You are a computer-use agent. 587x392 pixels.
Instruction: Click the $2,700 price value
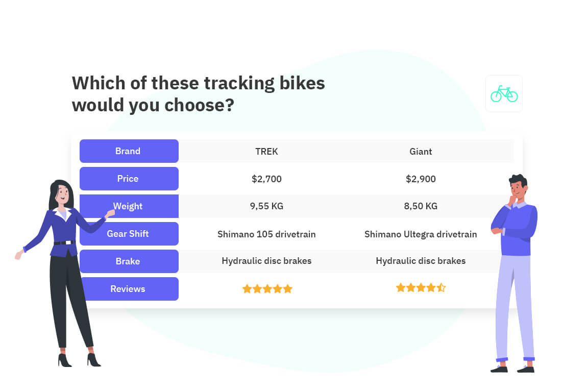click(266, 179)
